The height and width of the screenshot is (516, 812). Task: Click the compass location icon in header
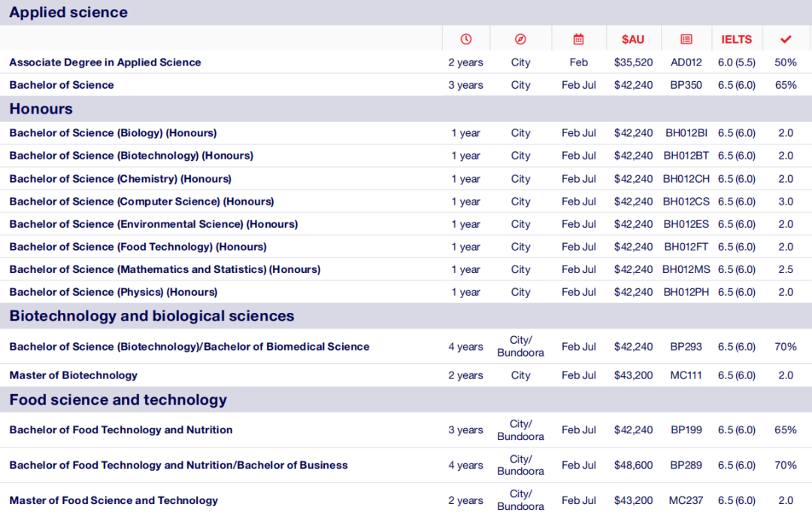click(520, 39)
